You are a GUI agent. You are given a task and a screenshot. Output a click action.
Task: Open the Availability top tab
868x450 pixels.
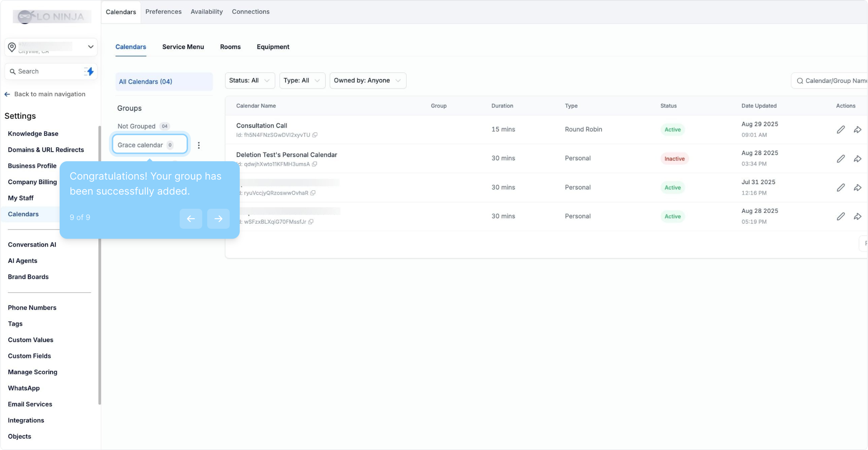pos(206,12)
